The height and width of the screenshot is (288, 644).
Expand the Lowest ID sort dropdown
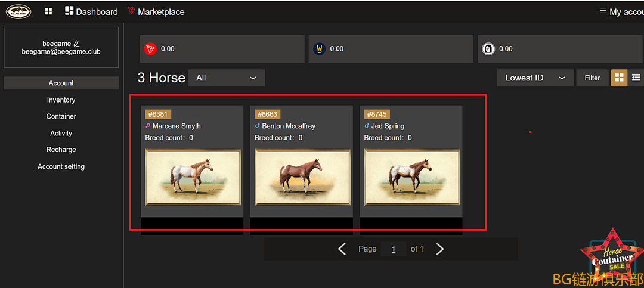[x=535, y=78]
